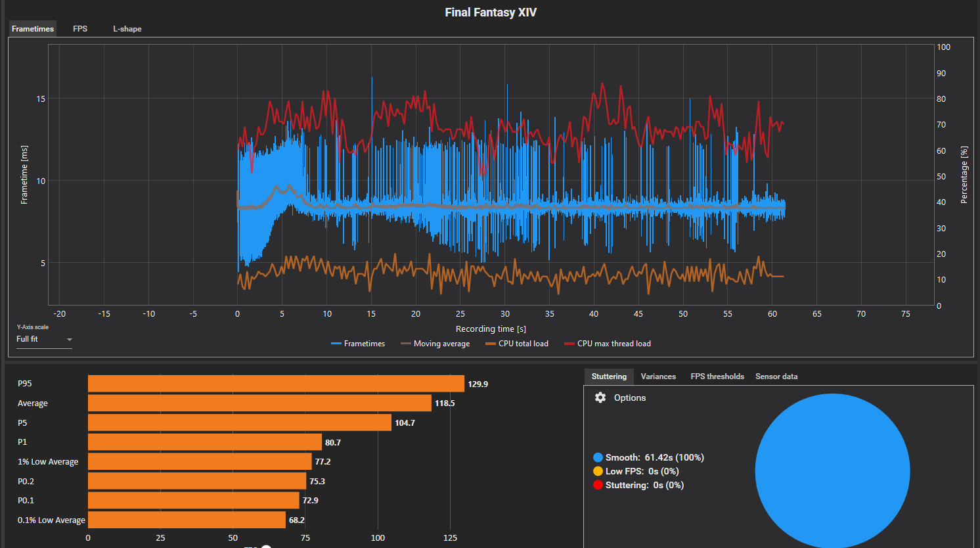
Task: Click the P1 bar showing 80.7
Action: tap(205, 442)
